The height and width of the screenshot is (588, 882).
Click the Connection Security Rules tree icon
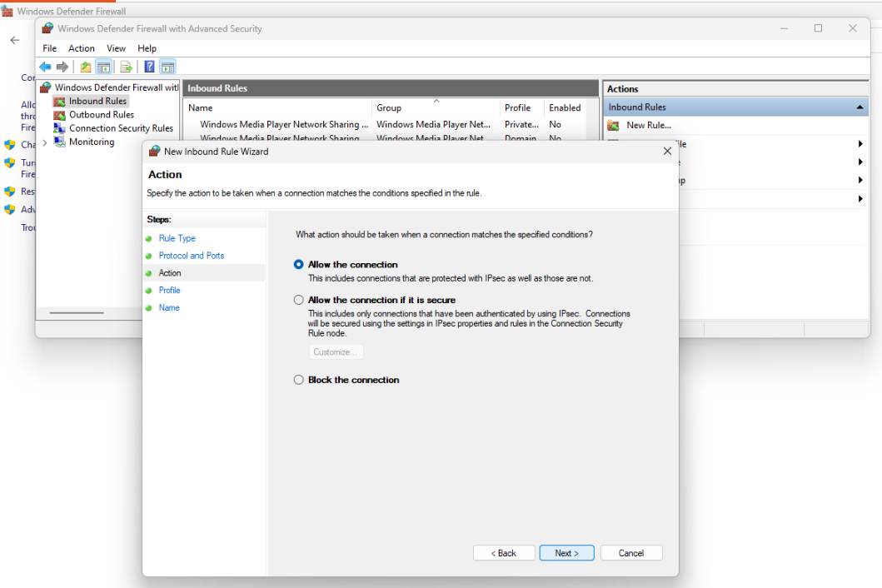(x=59, y=128)
